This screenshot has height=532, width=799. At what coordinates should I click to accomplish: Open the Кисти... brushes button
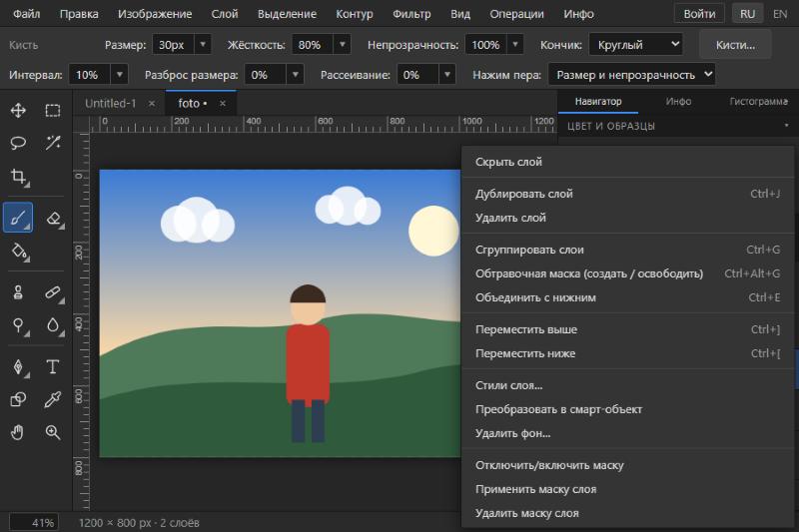point(735,45)
